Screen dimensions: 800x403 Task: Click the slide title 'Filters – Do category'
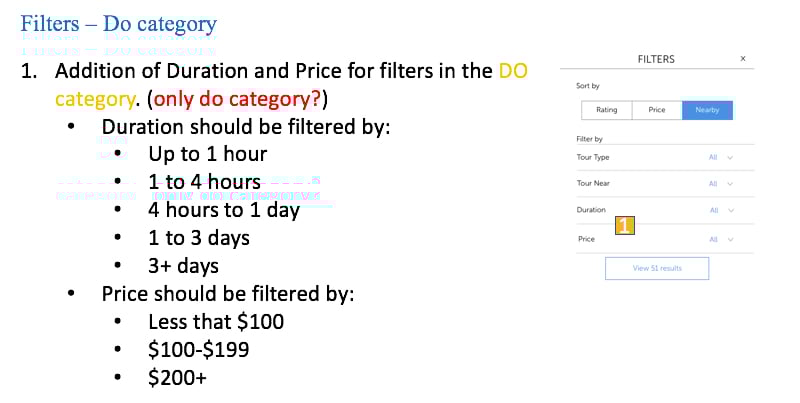coord(118,22)
